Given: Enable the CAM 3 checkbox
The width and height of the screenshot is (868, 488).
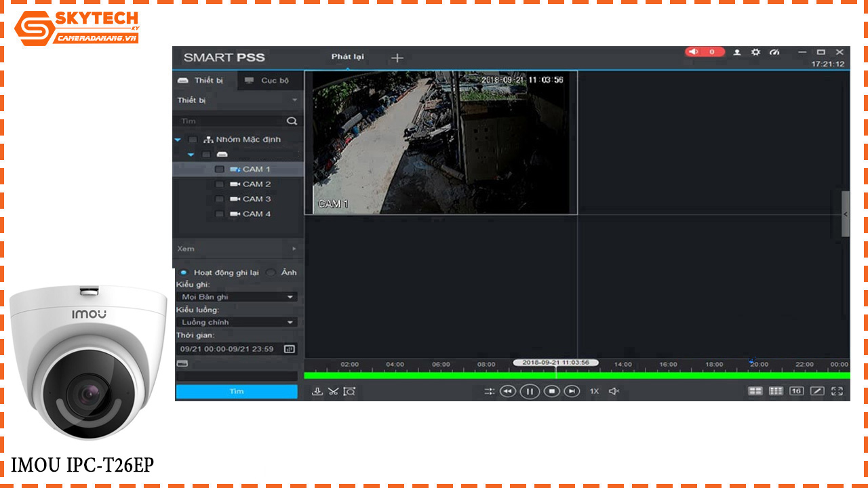Looking at the screenshot, I should (x=219, y=199).
